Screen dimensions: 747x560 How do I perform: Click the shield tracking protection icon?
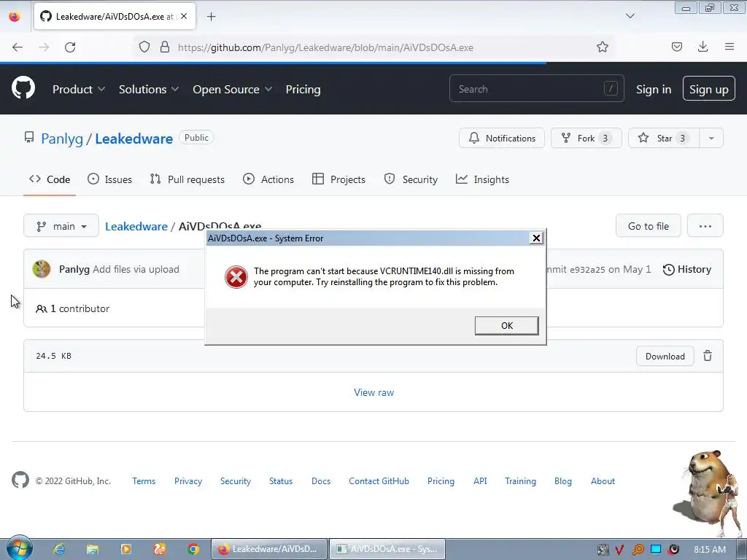(144, 47)
